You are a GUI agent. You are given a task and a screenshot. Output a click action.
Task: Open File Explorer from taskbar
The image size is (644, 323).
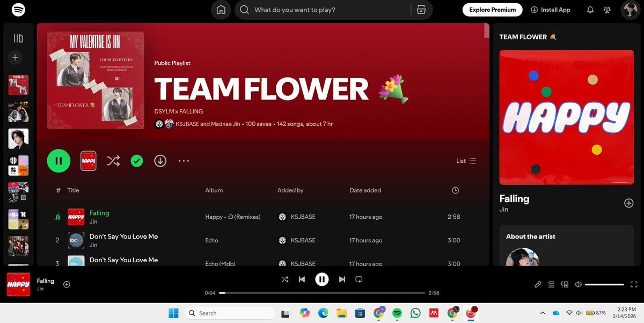[x=341, y=313]
